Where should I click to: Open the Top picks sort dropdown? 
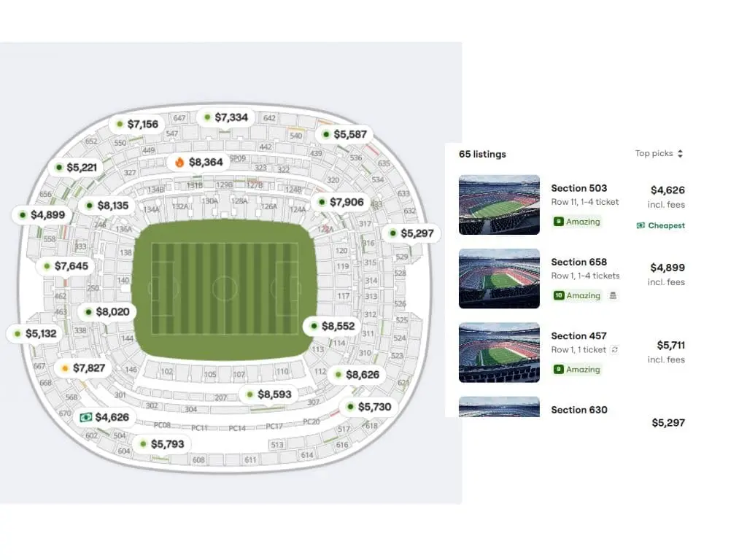tap(659, 154)
